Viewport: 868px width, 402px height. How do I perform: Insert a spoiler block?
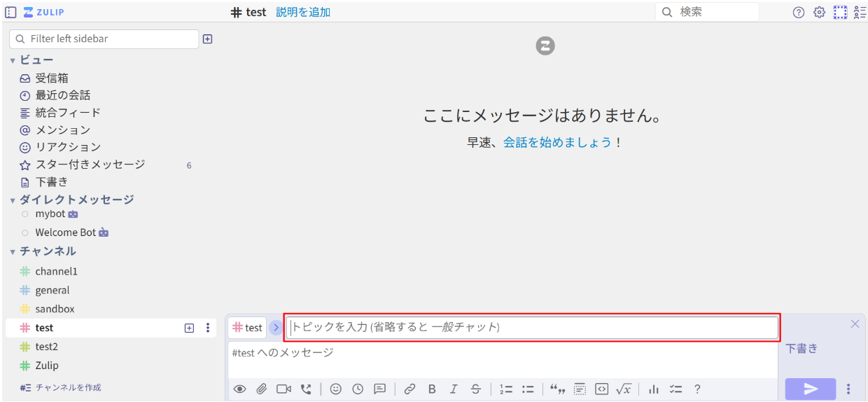pos(580,389)
